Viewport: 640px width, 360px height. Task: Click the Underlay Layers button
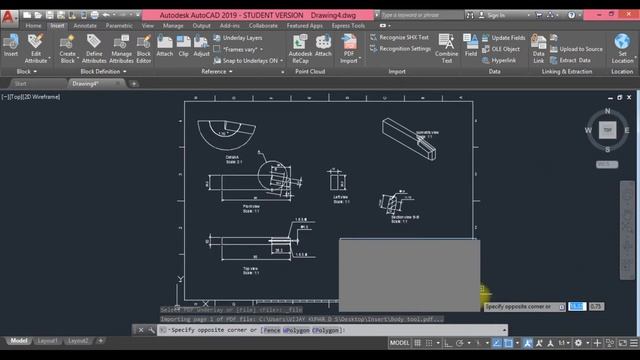pyautogui.click(x=238, y=38)
